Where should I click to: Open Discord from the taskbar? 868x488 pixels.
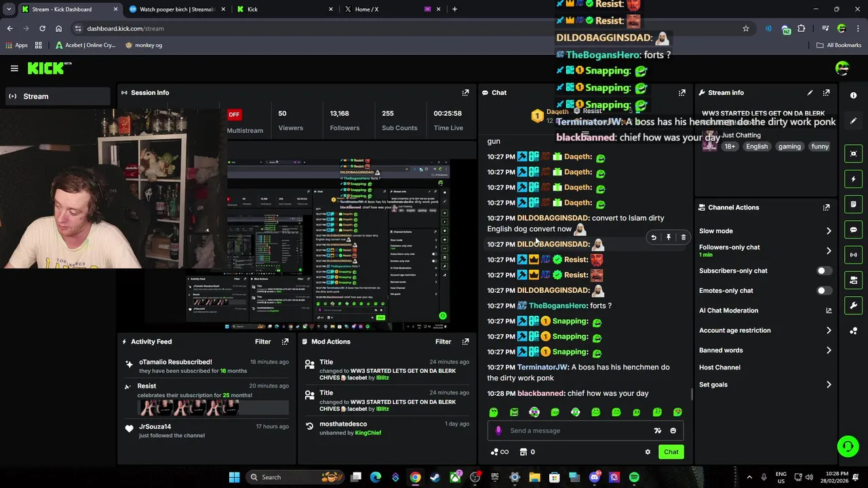[595, 477]
